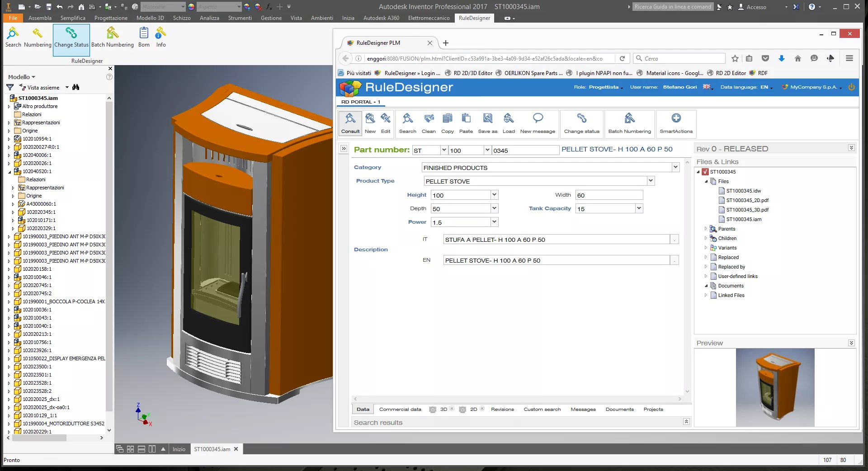Expand the Children node in Files & Links
The width and height of the screenshot is (868, 471).
(706, 238)
